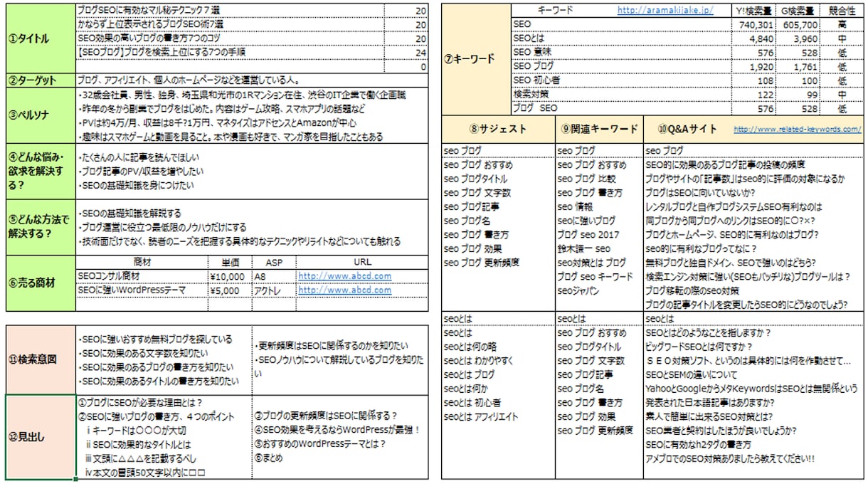Select the price cell ¥10,000
Image resolution: width=868 pixels, height=484 pixels.
click(x=230, y=276)
